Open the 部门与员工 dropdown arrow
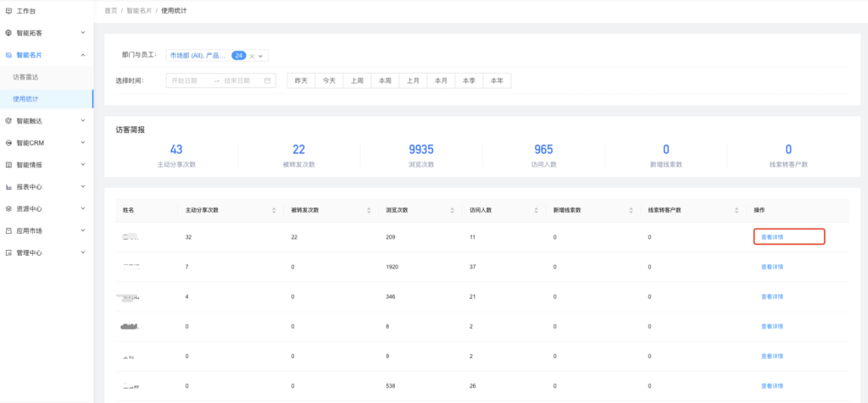 [262, 56]
